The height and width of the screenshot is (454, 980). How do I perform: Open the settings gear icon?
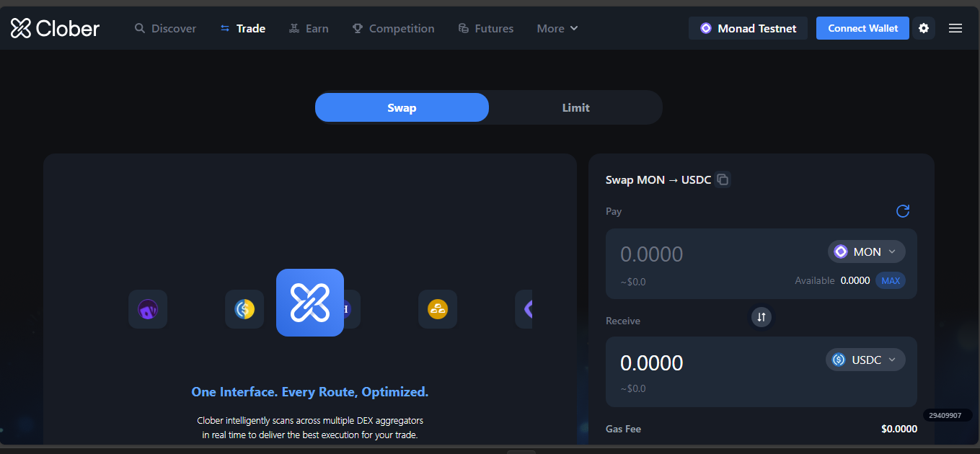pos(924,28)
